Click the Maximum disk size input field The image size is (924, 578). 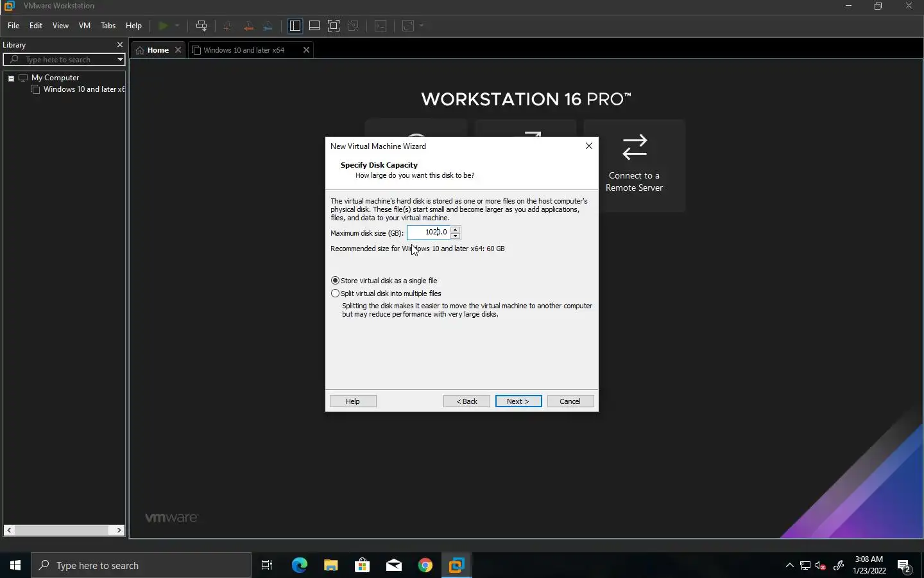click(x=429, y=232)
